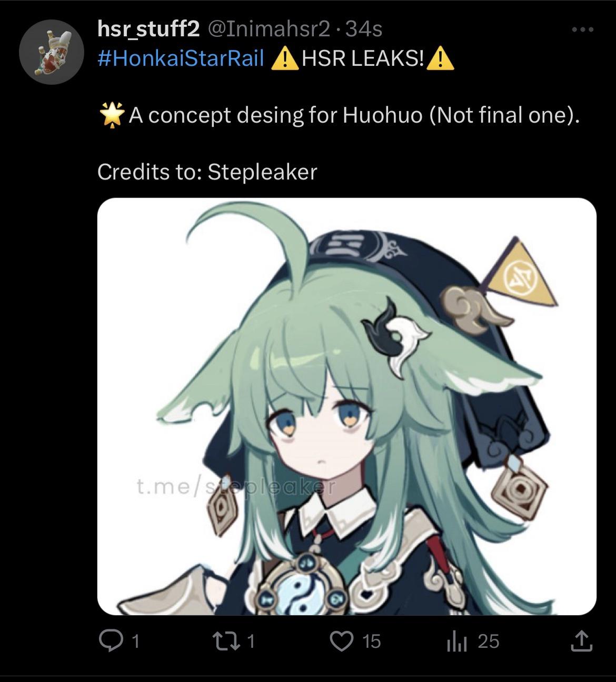Screen dimensions: 616x682
Task: Click the HSR LEAKS! warning text
Action: tap(363, 58)
